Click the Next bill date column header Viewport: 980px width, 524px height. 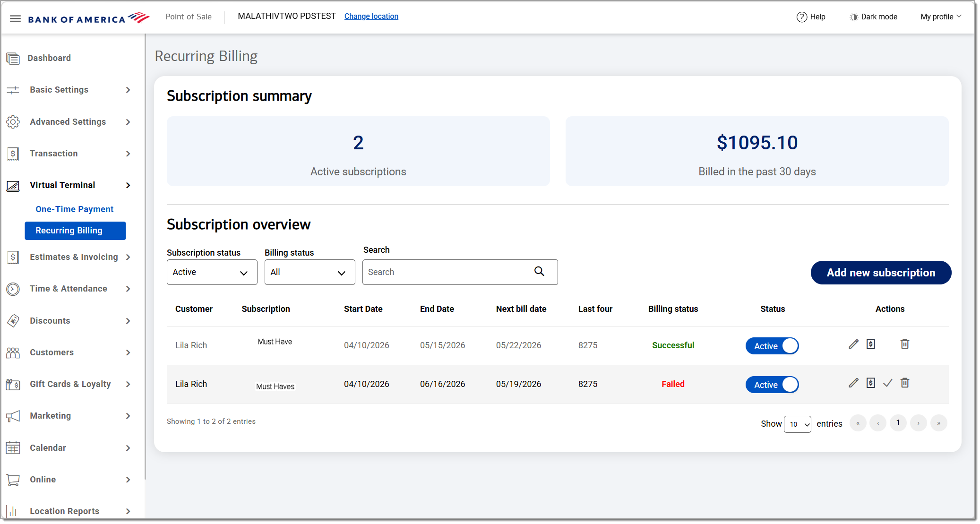pos(521,309)
